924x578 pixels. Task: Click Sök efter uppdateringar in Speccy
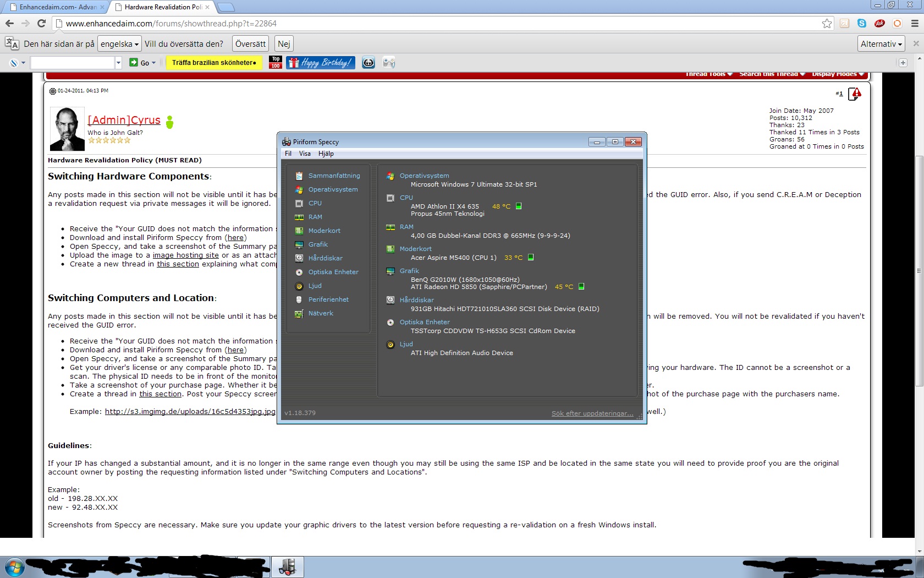pyautogui.click(x=592, y=413)
